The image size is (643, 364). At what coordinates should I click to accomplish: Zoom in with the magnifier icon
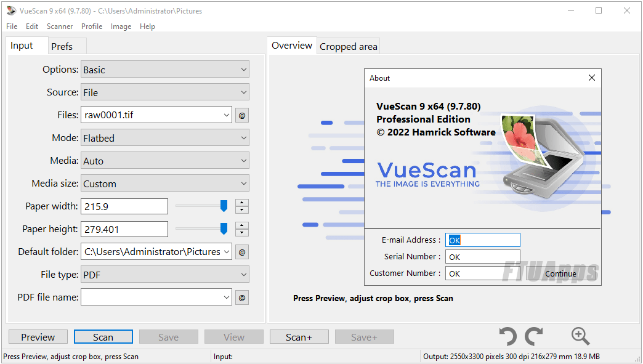click(x=580, y=336)
